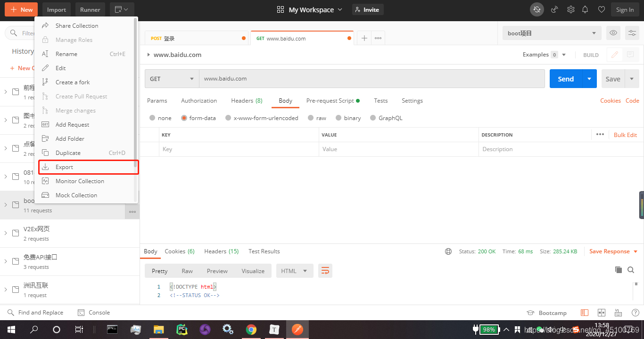The image size is (644, 339).
Task: Open File Explorer from the taskbar
Action: [159, 329]
